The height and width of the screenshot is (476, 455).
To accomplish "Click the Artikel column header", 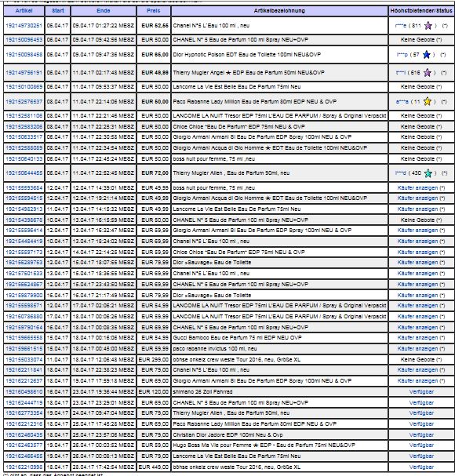I will coord(24,11).
